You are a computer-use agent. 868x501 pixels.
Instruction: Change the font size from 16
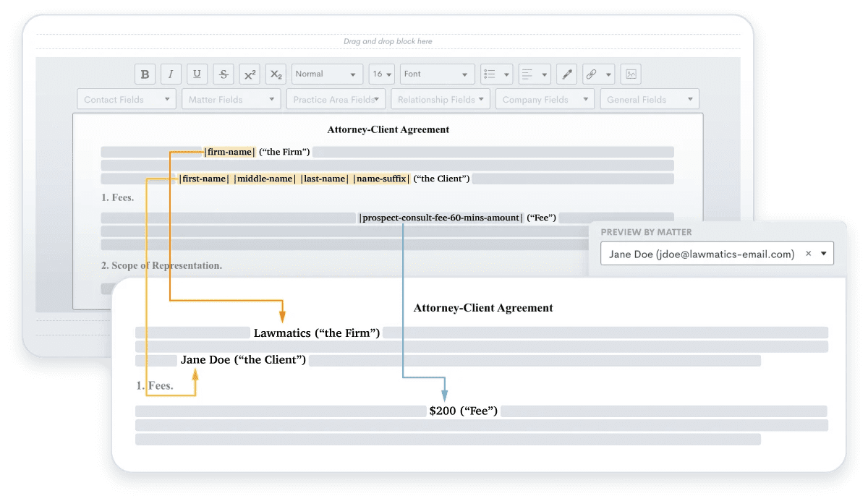coord(381,74)
